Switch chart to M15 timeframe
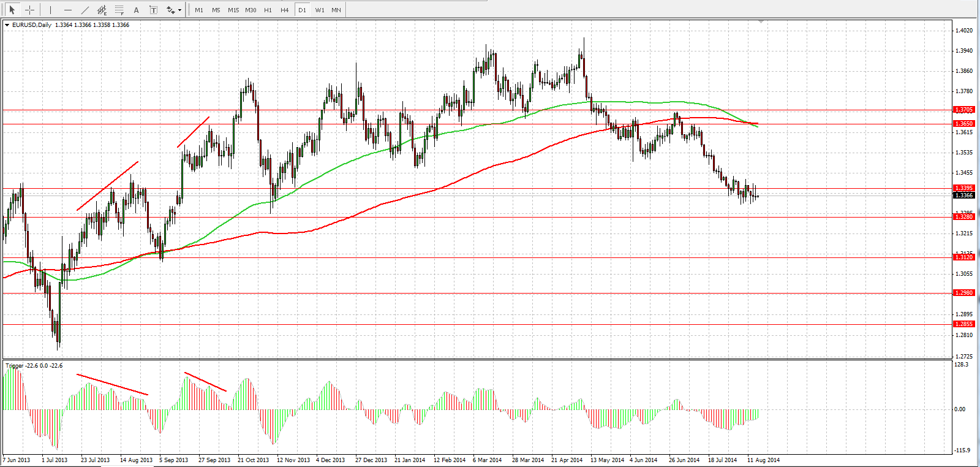This screenshot has height=467, width=980. coord(233,10)
